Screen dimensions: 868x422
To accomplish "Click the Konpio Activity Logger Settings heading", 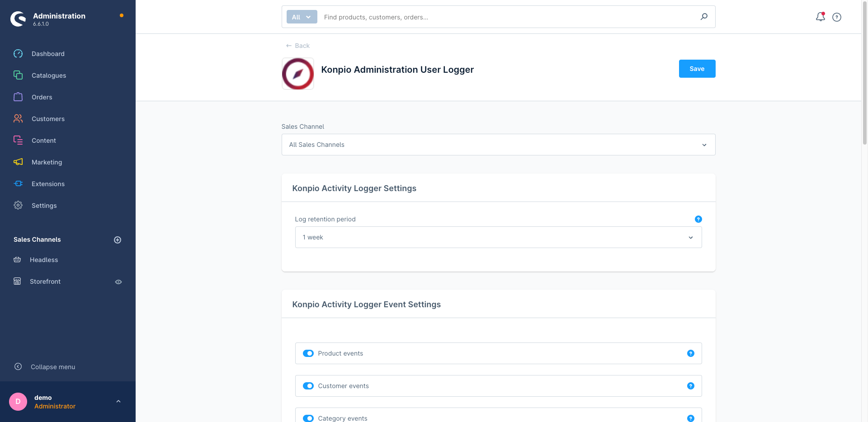I will (x=354, y=188).
